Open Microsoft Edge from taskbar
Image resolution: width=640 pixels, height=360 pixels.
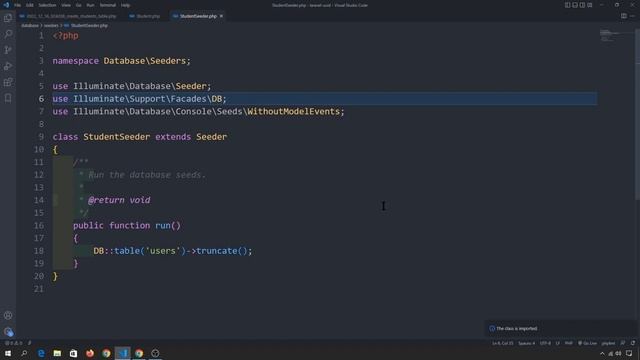pos(41,353)
